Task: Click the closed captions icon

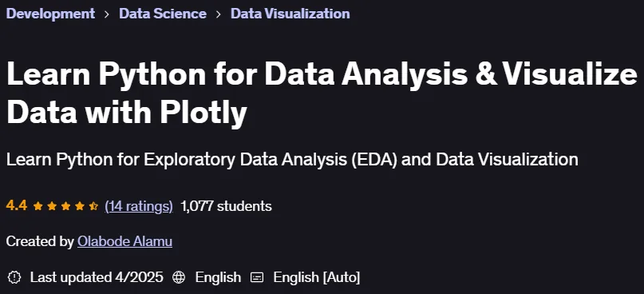Action: tap(257, 277)
